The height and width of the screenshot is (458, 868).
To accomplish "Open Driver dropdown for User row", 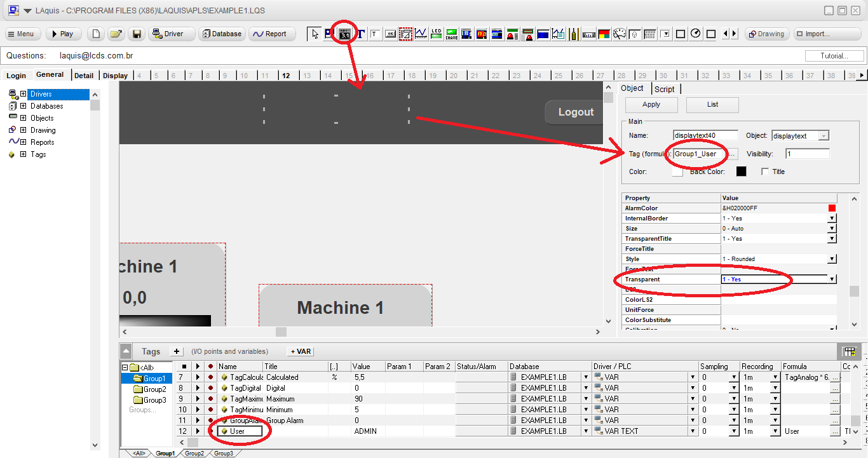I will 693,431.
